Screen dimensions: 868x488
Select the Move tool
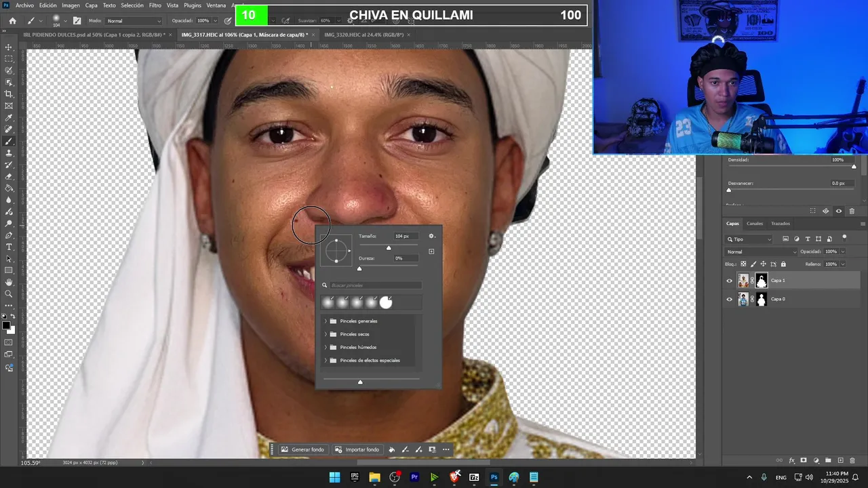(x=9, y=47)
